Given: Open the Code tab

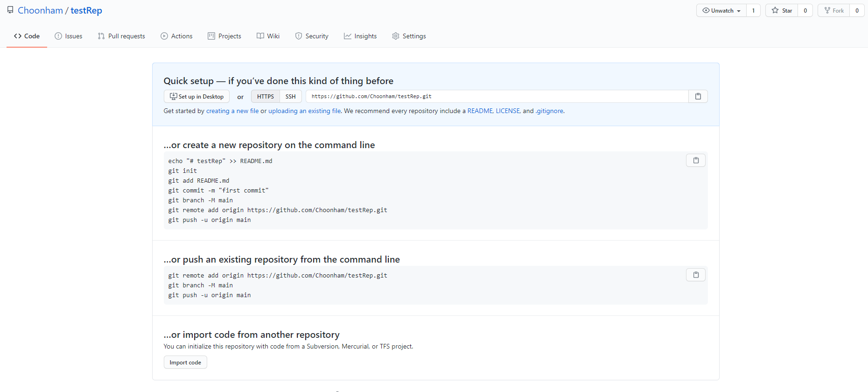Looking at the screenshot, I should (x=27, y=36).
